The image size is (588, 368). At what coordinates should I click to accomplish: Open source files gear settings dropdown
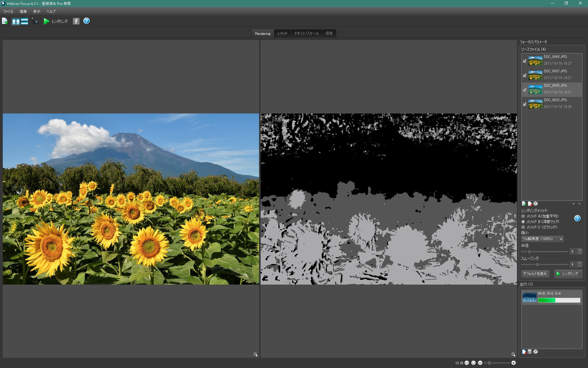click(536, 204)
